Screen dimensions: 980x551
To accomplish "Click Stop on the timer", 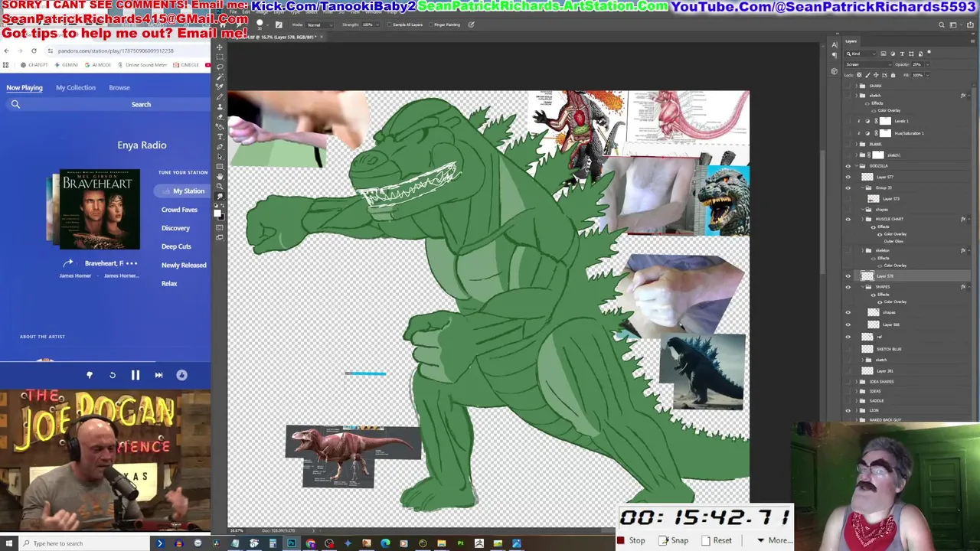I will (631, 540).
